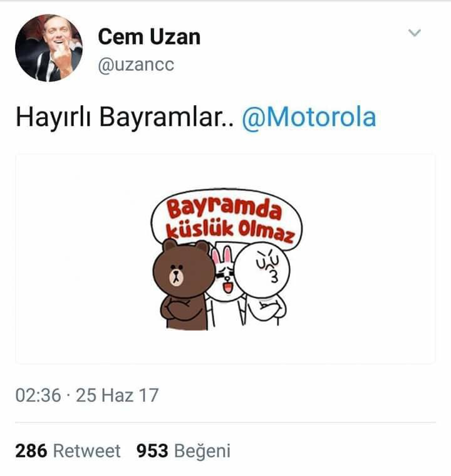Click the brown bear character
The height and width of the screenshot is (476, 451).
click(x=184, y=284)
